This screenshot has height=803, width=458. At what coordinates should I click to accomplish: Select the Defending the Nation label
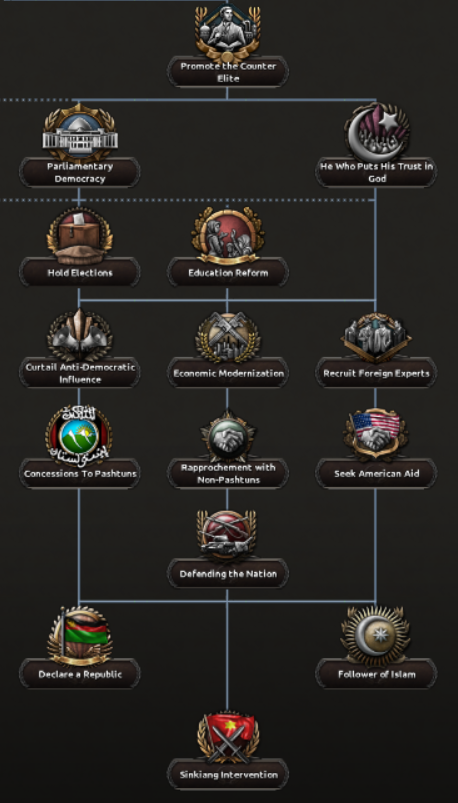pos(227,574)
